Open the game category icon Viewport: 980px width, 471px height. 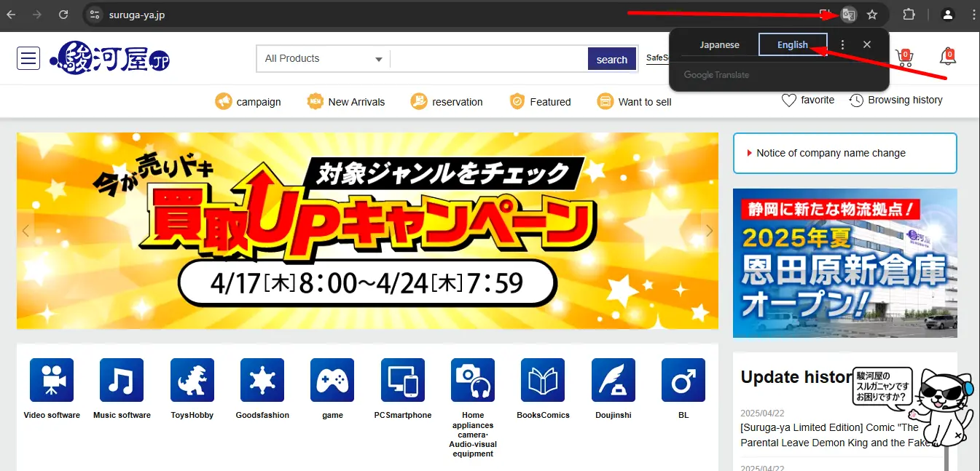pyautogui.click(x=332, y=379)
